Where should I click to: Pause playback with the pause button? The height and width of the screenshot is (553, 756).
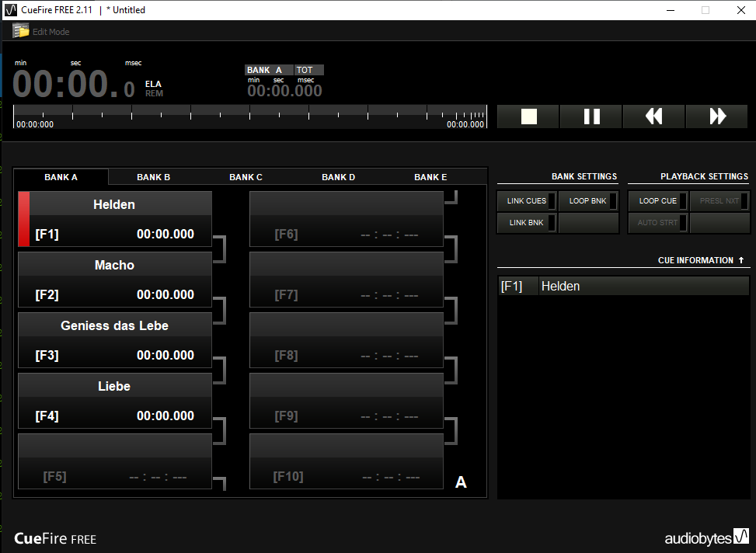(x=591, y=117)
